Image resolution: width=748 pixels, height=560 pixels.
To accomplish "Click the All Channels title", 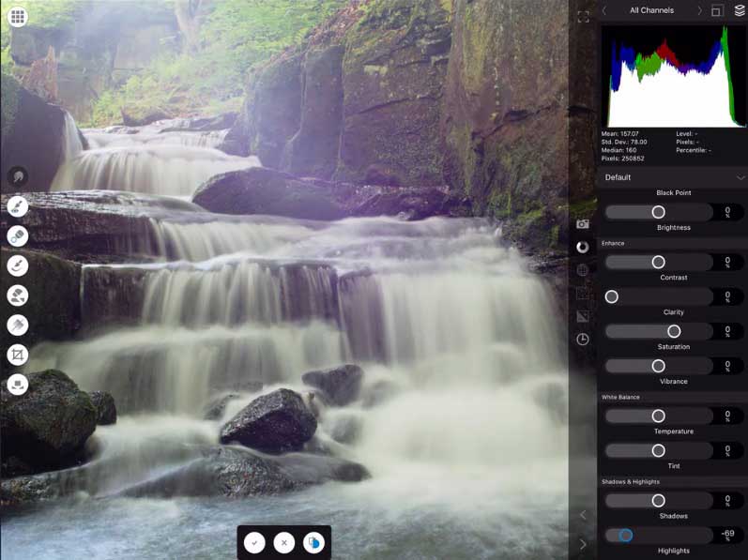I will point(651,10).
